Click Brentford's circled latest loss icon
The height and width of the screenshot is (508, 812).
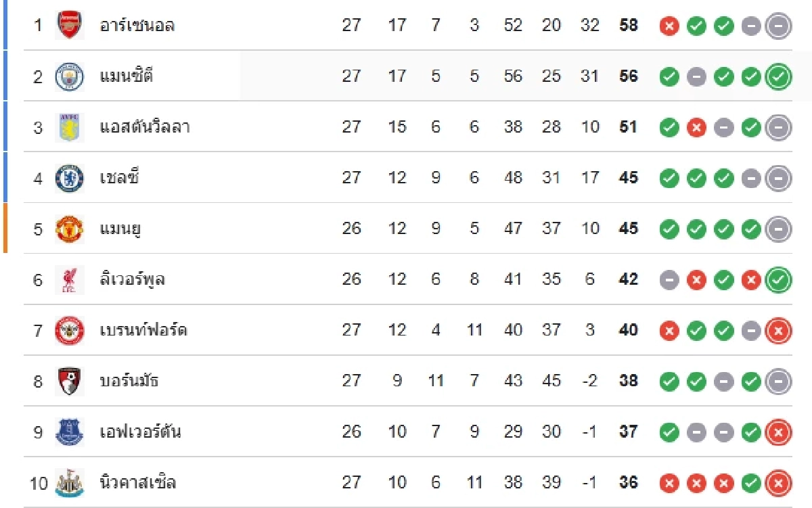778,331
